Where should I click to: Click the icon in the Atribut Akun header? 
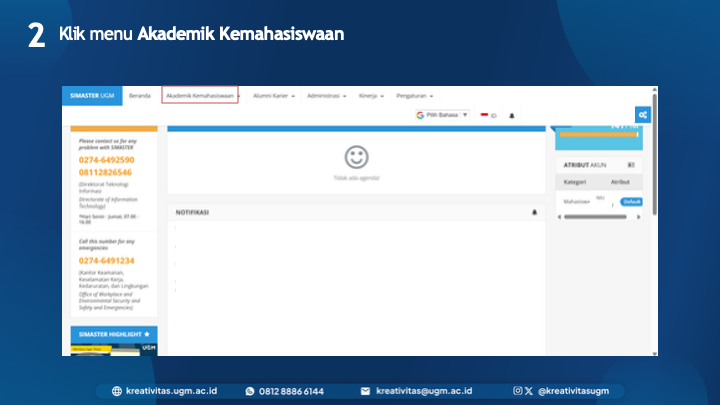click(630, 164)
